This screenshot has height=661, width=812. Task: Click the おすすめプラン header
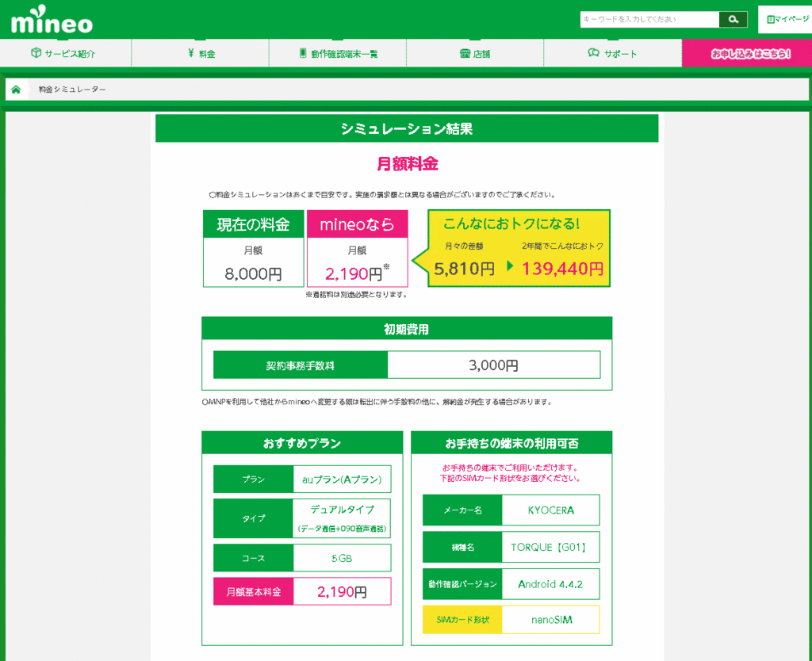[302, 443]
